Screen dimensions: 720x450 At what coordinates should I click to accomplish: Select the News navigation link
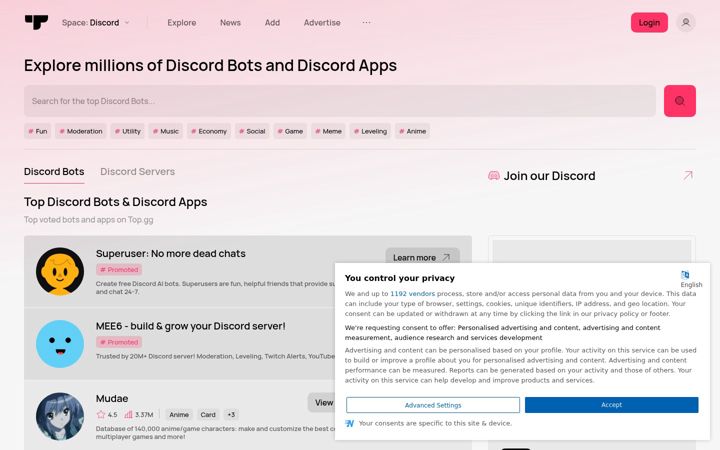[230, 22]
